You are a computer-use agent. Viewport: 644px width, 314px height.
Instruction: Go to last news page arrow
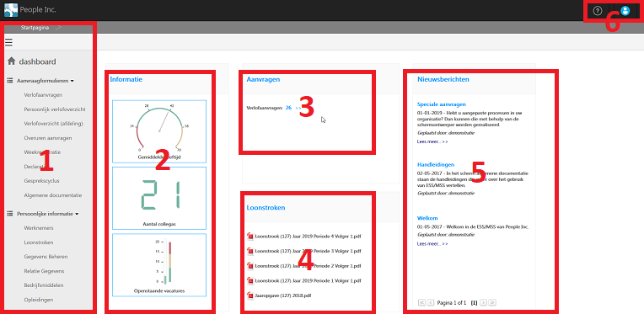[x=492, y=302]
